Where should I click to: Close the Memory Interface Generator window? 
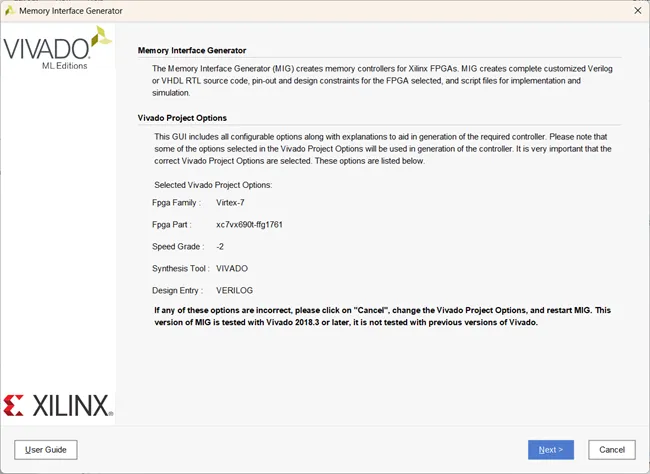click(x=638, y=10)
